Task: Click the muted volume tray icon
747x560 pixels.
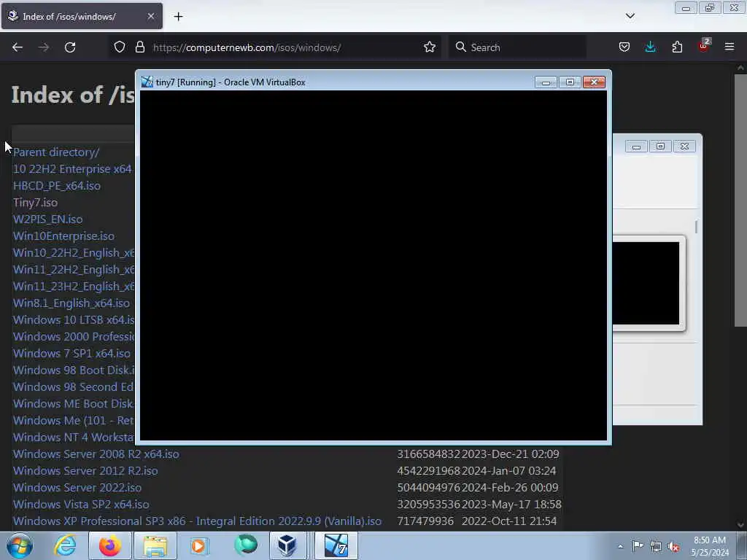Action: (x=673, y=547)
